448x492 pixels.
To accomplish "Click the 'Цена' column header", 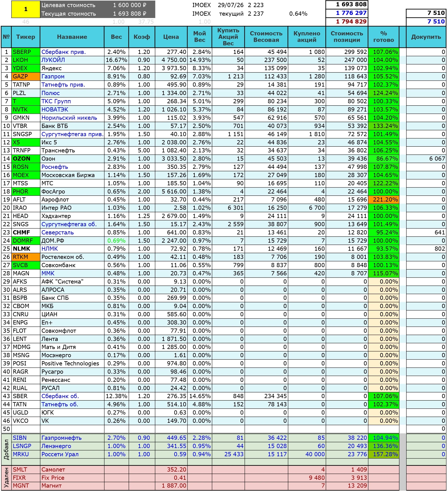I will (171, 37).
